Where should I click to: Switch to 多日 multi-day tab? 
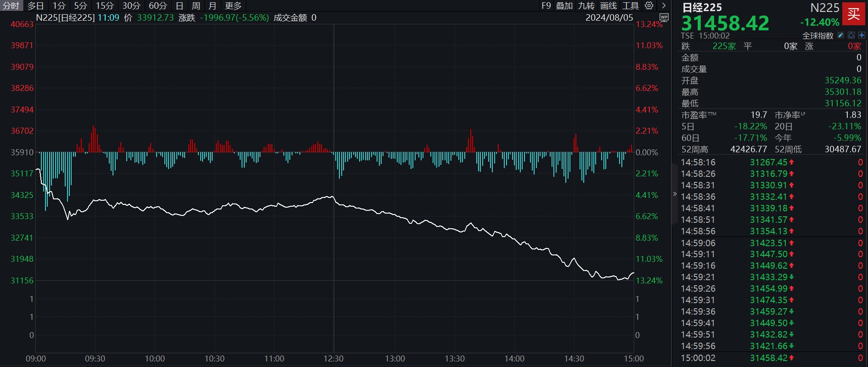[x=36, y=6]
